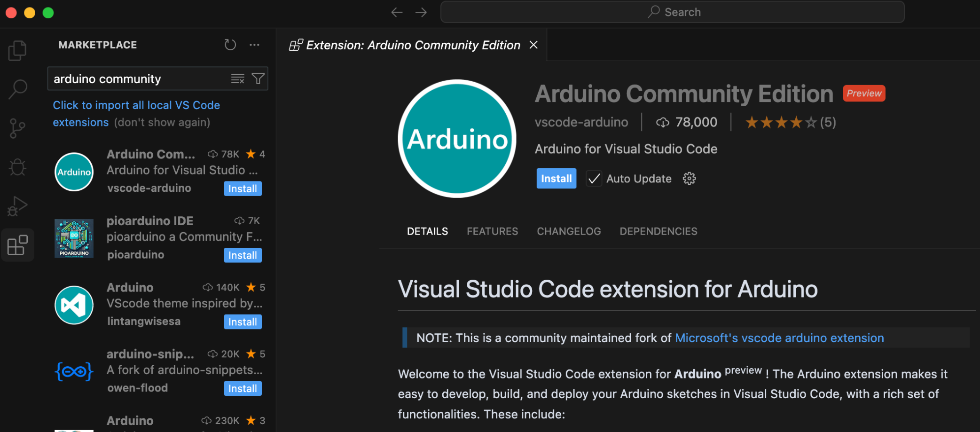The width and height of the screenshot is (980, 432).
Task: Select Arduino Community Edition list thumbnail
Action: [x=74, y=172]
